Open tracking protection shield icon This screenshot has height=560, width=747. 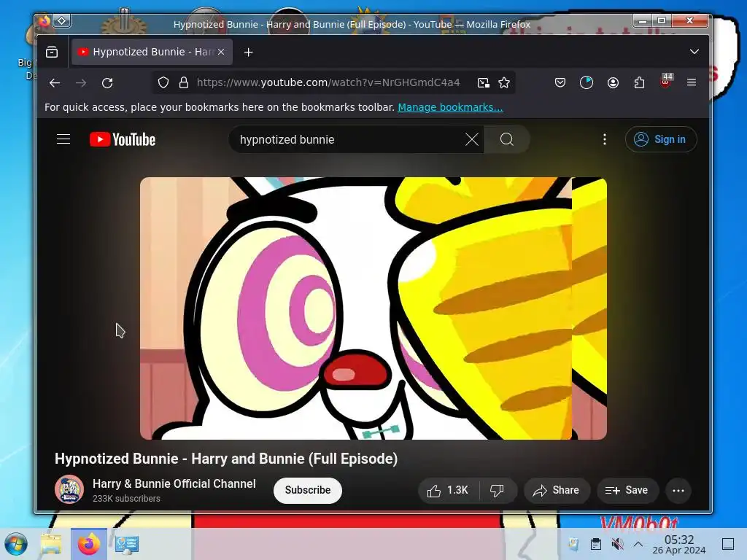[x=163, y=83]
